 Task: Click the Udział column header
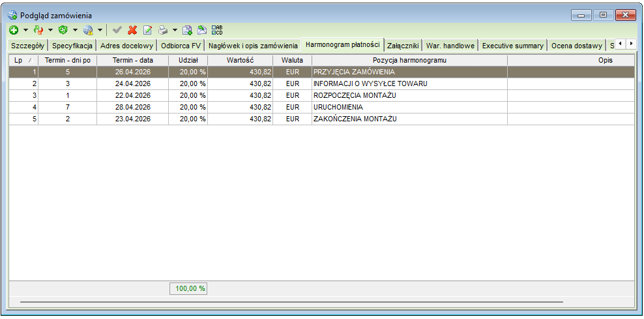[x=188, y=61]
